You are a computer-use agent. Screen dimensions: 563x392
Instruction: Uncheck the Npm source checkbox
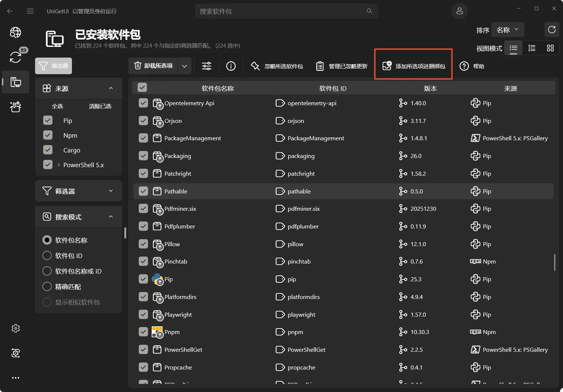pos(48,135)
